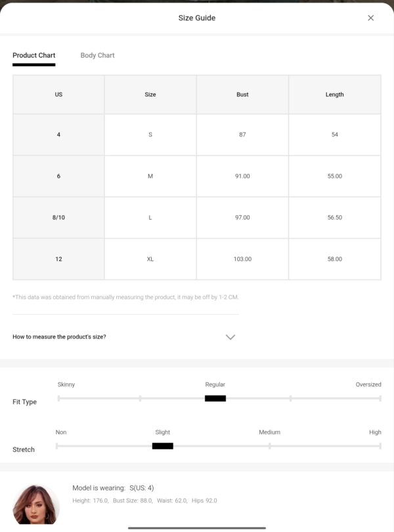Click the Oversized end of Fit Type slider
Screen dimensions: 394x532
coord(380,398)
